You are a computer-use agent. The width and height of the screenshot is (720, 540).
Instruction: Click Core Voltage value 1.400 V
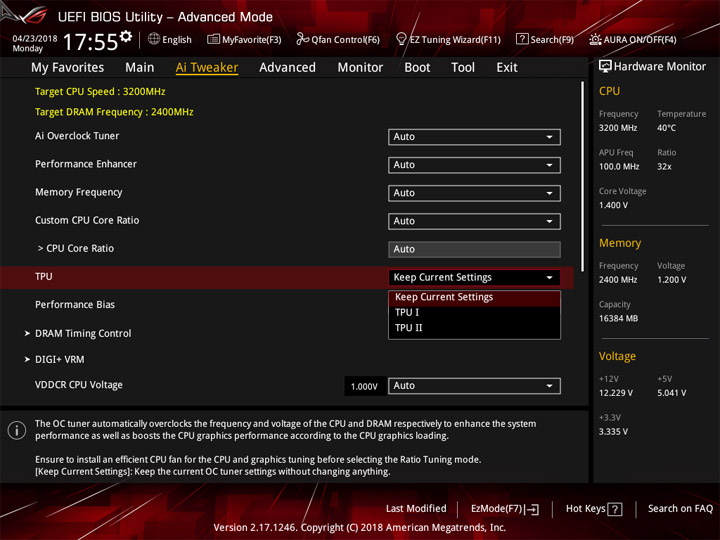[613, 205]
